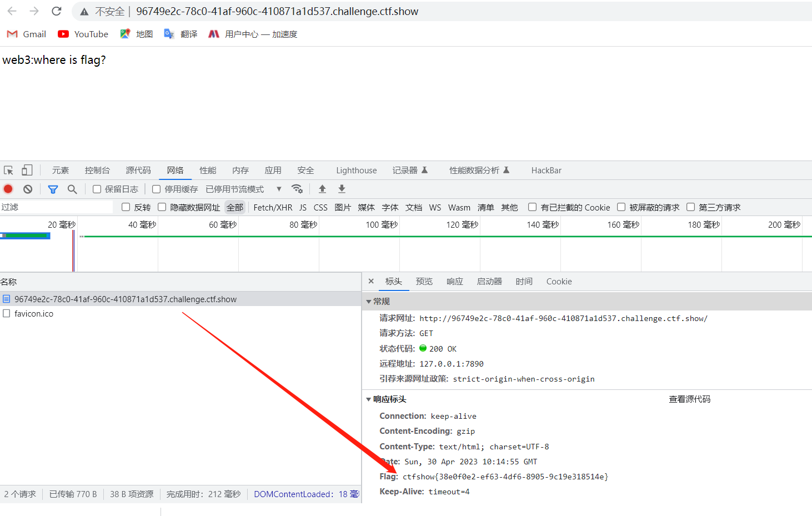Toggle the device toolbar icon
The height and width of the screenshot is (516, 812).
[27, 171]
